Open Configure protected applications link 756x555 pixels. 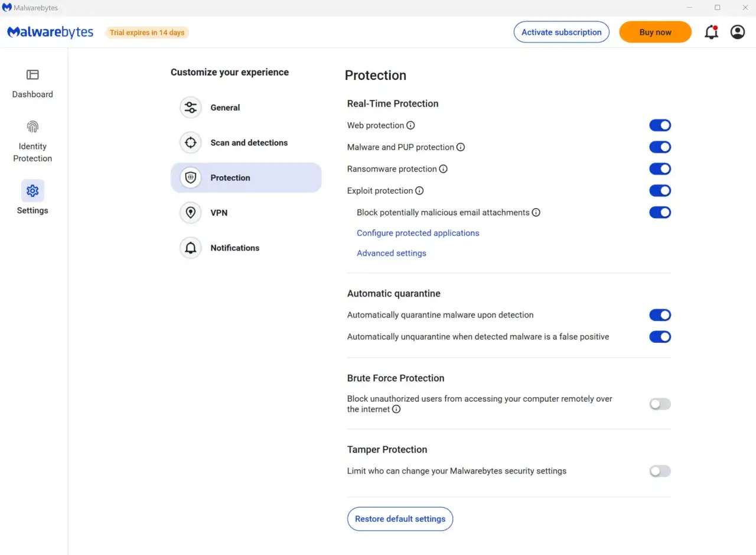pyautogui.click(x=418, y=233)
